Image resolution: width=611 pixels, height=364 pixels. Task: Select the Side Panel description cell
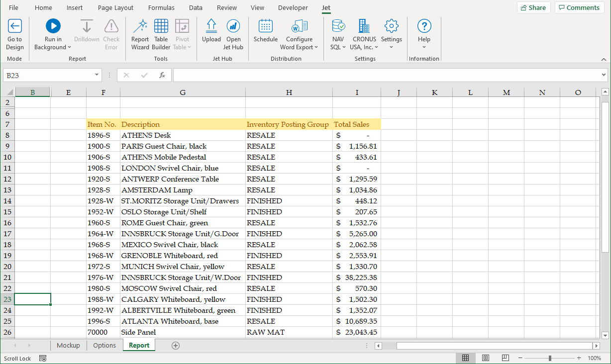(183, 332)
